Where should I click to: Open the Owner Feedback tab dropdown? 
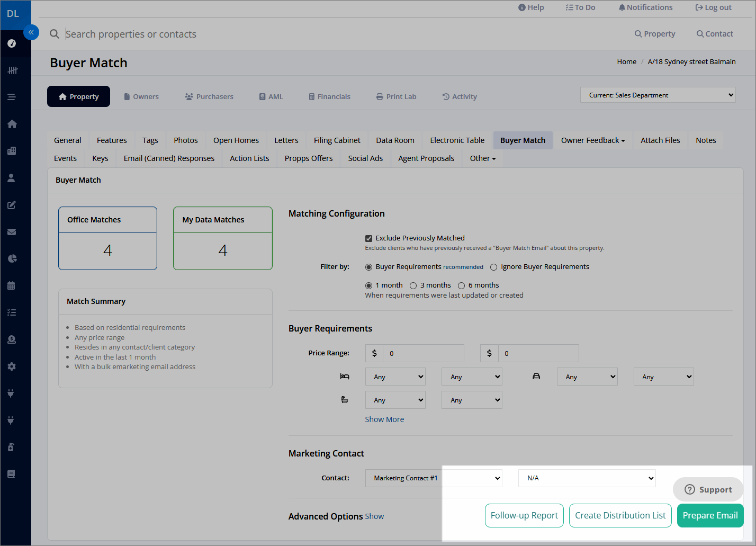tap(593, 140)
